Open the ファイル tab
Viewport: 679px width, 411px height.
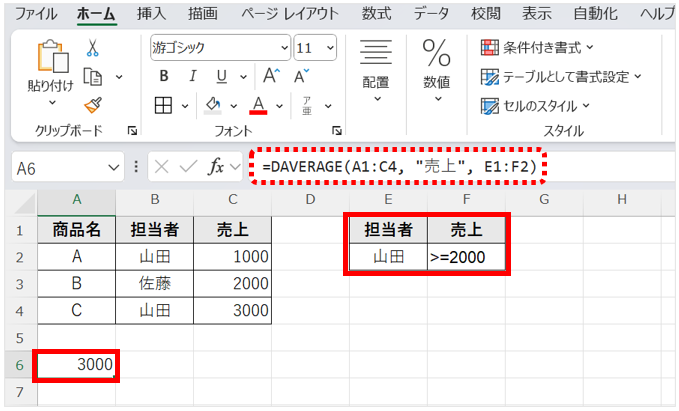36,14
